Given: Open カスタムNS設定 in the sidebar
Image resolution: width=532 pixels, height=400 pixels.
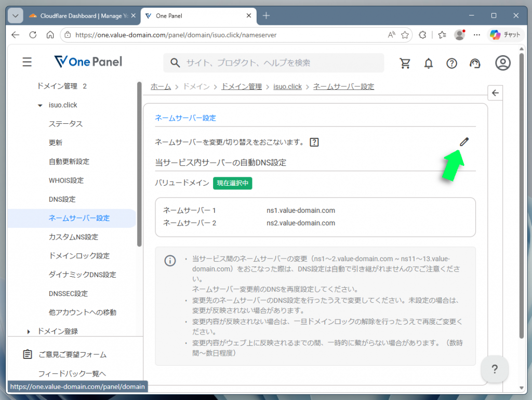Looking at the screenshot, I should coord(73,237).
